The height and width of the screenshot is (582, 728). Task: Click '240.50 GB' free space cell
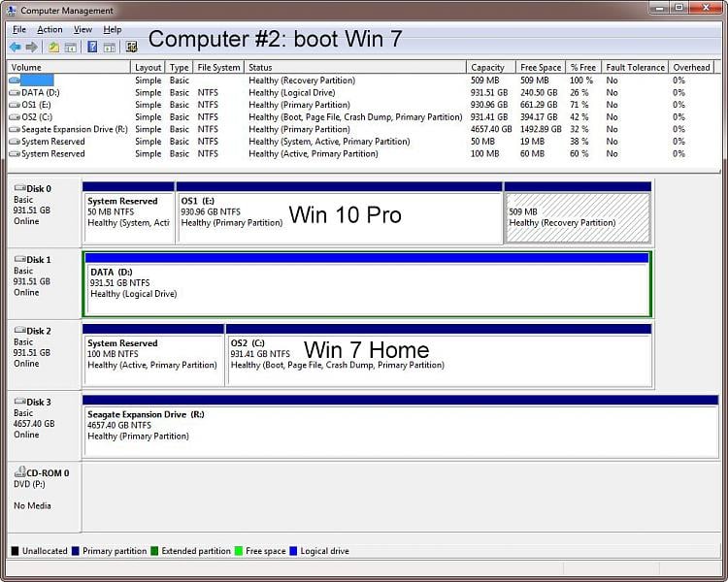pos(539,93)
